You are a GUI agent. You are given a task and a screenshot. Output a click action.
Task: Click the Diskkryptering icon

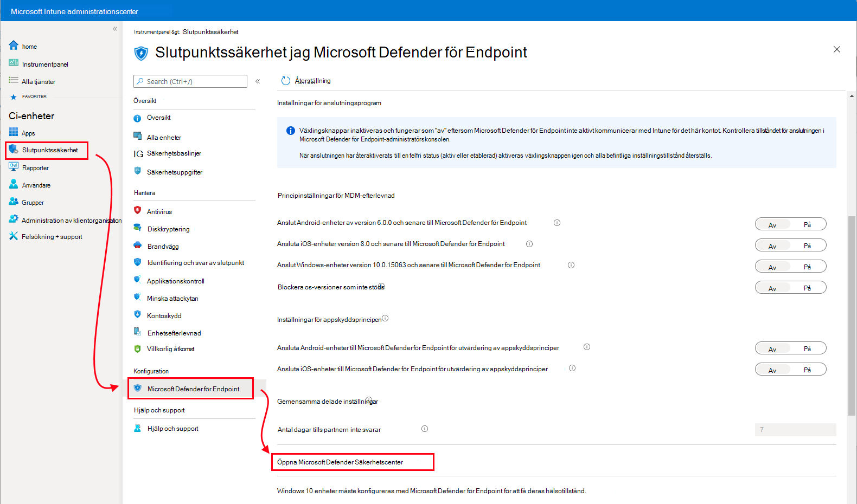click(137, 228)
